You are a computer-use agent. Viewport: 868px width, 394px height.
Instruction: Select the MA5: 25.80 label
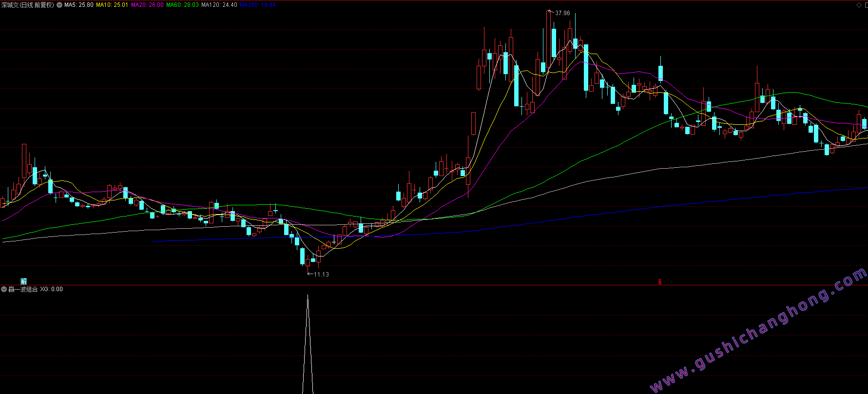[79, 5]
